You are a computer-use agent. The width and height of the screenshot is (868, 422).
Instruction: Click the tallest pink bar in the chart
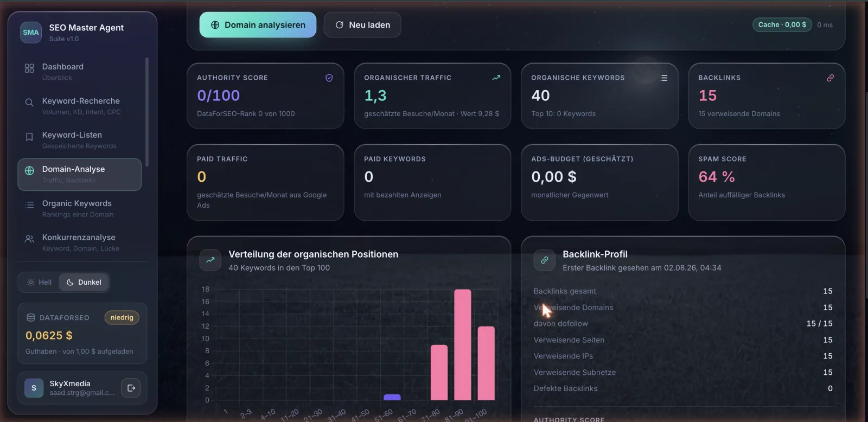point(462,345)
